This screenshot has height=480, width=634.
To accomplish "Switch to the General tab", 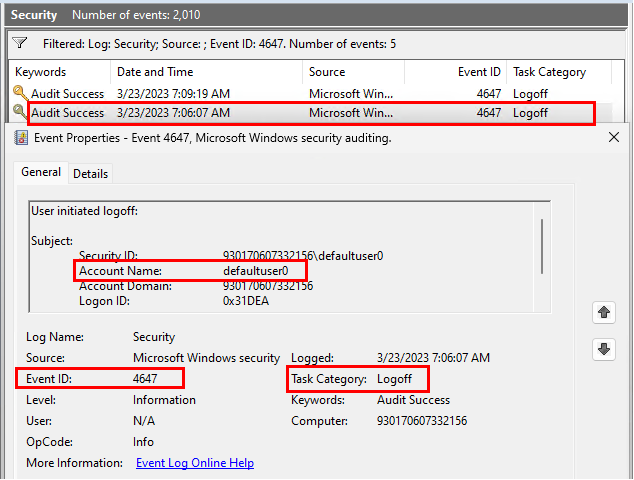I will [x=41, y=172].
